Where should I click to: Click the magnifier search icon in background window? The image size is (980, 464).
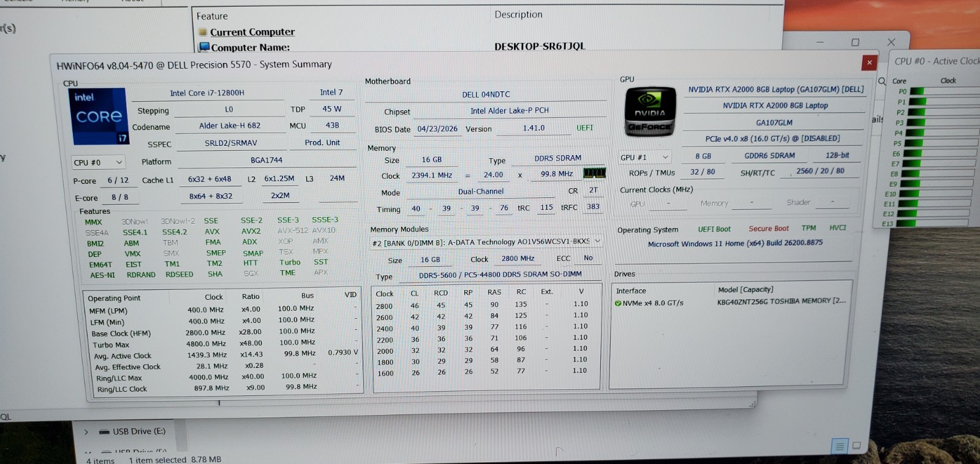point(882,81)
